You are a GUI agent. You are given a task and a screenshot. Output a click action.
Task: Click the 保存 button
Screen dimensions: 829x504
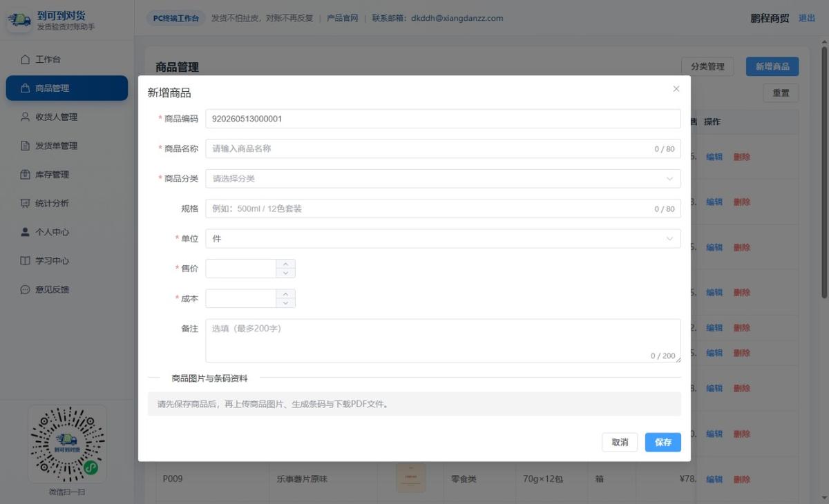point(663,443)
